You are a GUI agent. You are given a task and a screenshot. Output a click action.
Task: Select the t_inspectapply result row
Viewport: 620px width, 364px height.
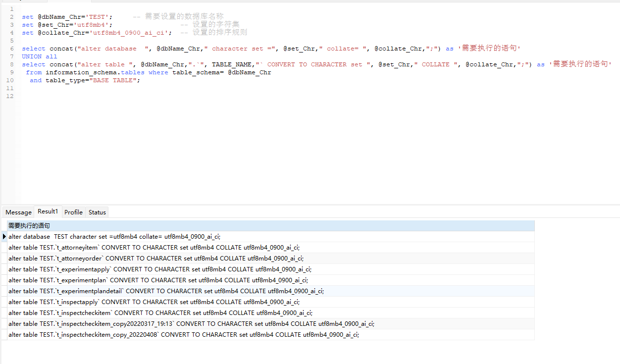click(x=271, y=302)
